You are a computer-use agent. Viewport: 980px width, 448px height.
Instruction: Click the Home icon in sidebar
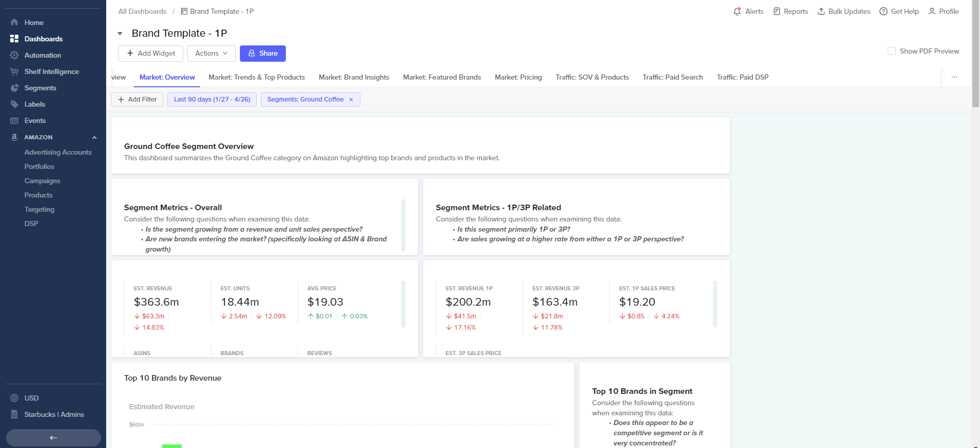[x=14, y=22]
